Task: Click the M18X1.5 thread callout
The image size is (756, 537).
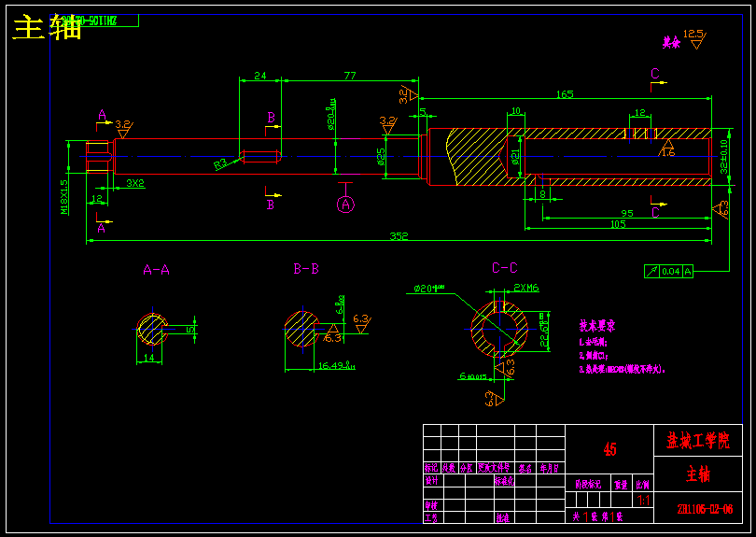Action: point(64,197)
